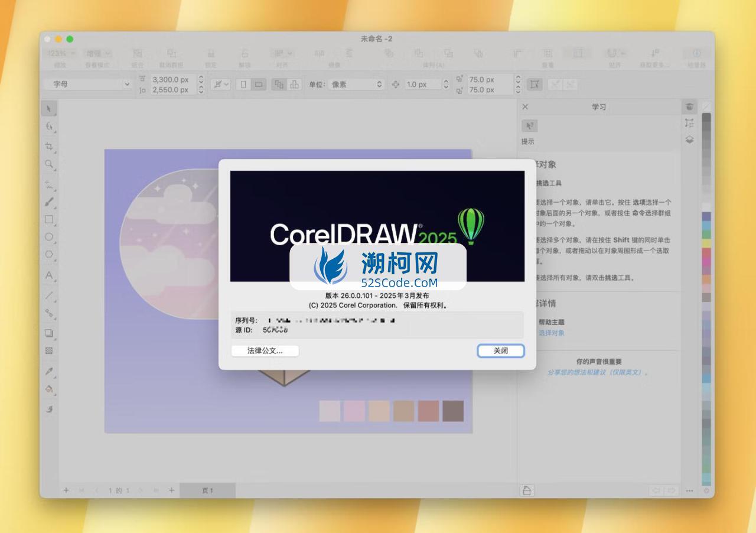Go to the next page arrow
This screenshot has width=756, height=533.
[x=141, y=490]
